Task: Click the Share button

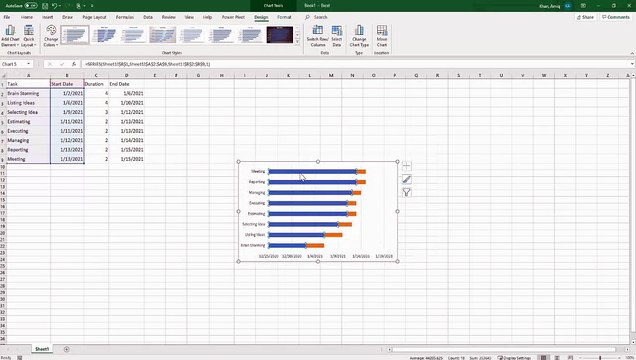Action: pos(585,17)
